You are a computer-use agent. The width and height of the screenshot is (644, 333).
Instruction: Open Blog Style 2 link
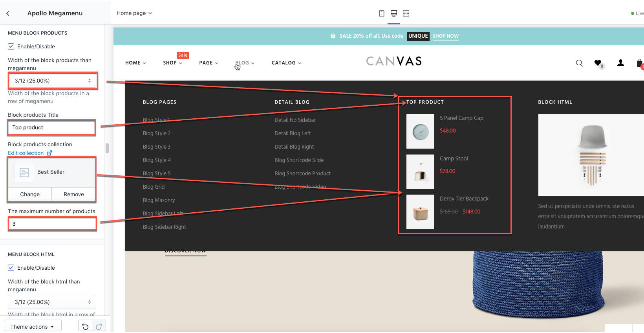tap(157, 133)
